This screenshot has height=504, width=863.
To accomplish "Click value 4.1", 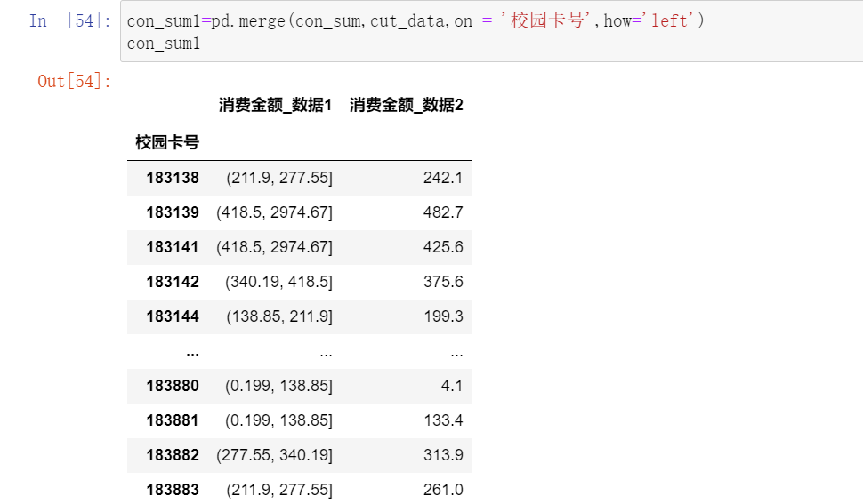I will pos(452,386).
